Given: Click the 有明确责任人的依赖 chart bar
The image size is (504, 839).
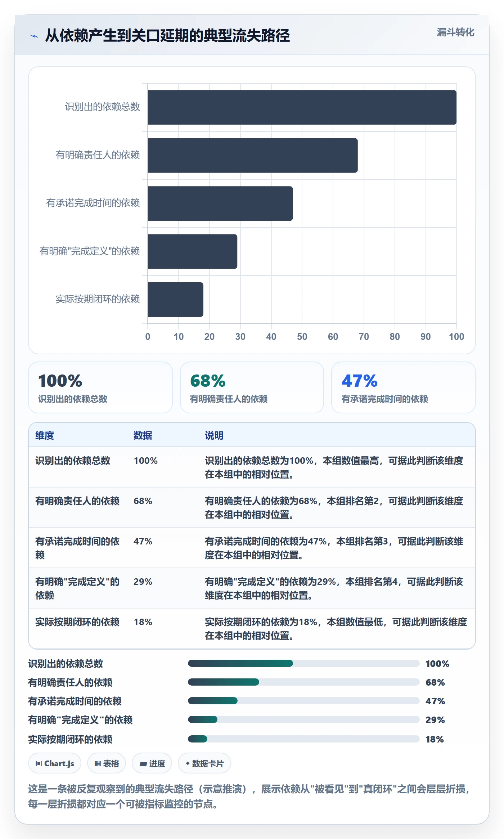Looking at the screenshot, I should (253, 156).
